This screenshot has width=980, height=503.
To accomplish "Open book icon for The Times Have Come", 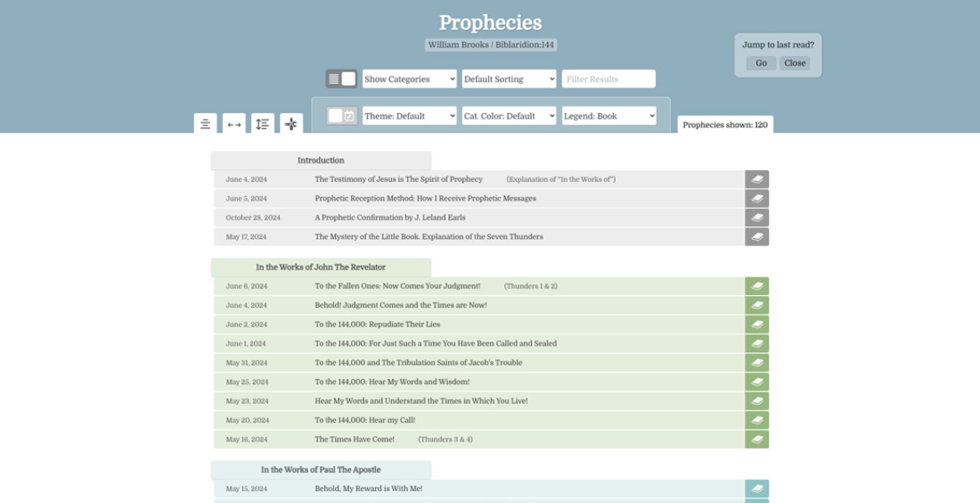I will (756, 439).
